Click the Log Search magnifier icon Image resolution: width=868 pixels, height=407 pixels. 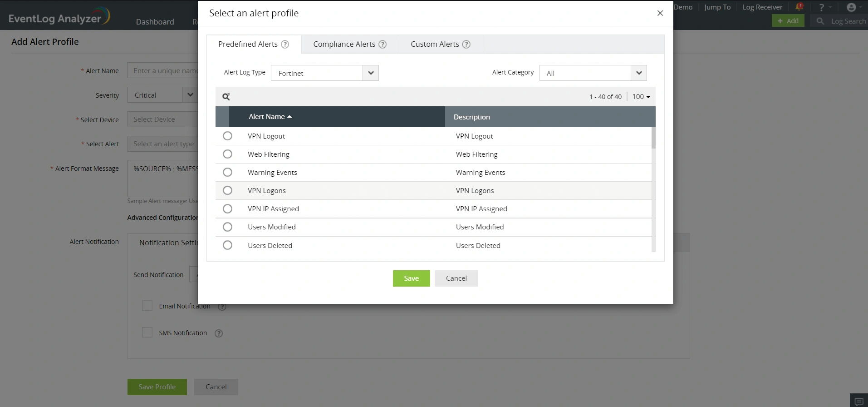(820, 21)
